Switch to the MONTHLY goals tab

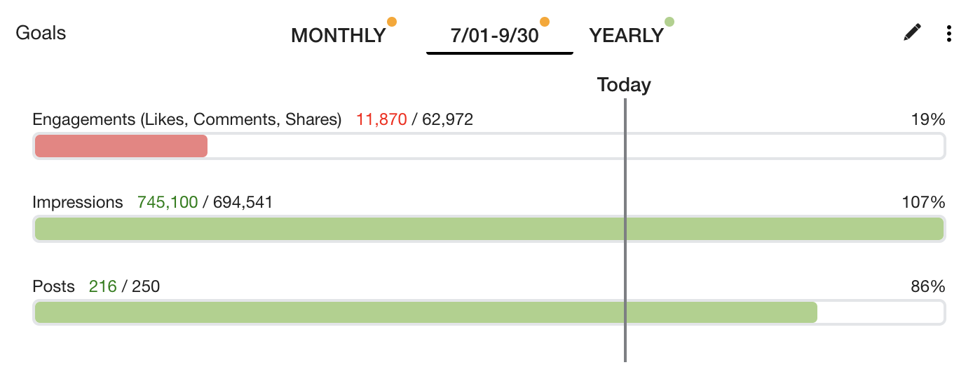[339, 35]
